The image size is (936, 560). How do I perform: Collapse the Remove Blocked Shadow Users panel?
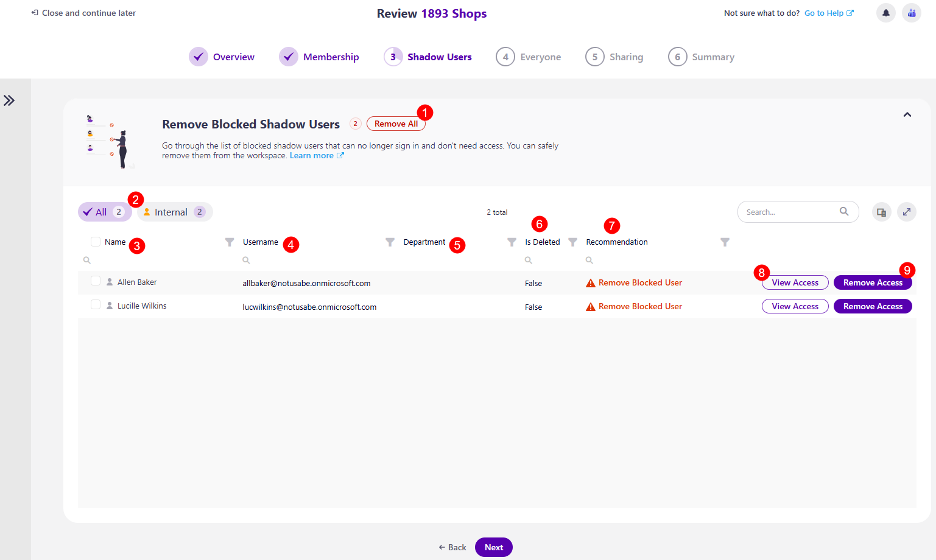[907, 114]
